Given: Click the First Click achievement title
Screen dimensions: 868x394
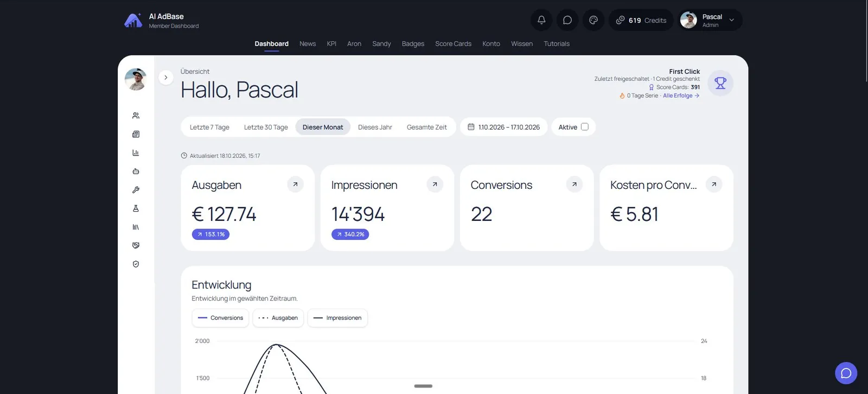Looking at the screenshot, I should point(684,72).
